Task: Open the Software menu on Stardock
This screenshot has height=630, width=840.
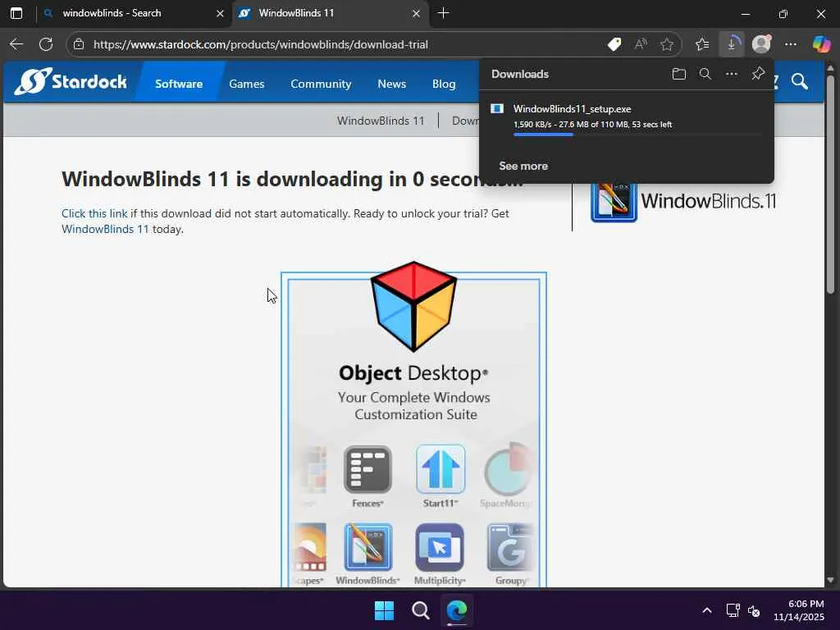Action: [179, 84]
